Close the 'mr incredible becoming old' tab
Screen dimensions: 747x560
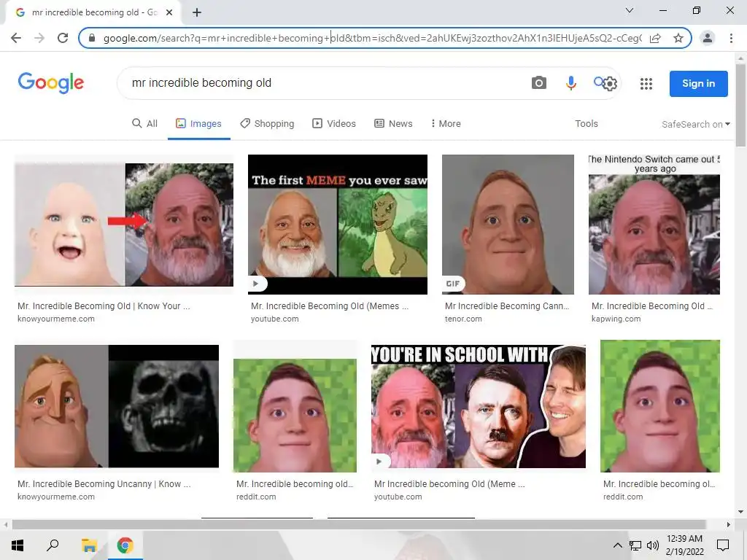click(x=169, y=12)
